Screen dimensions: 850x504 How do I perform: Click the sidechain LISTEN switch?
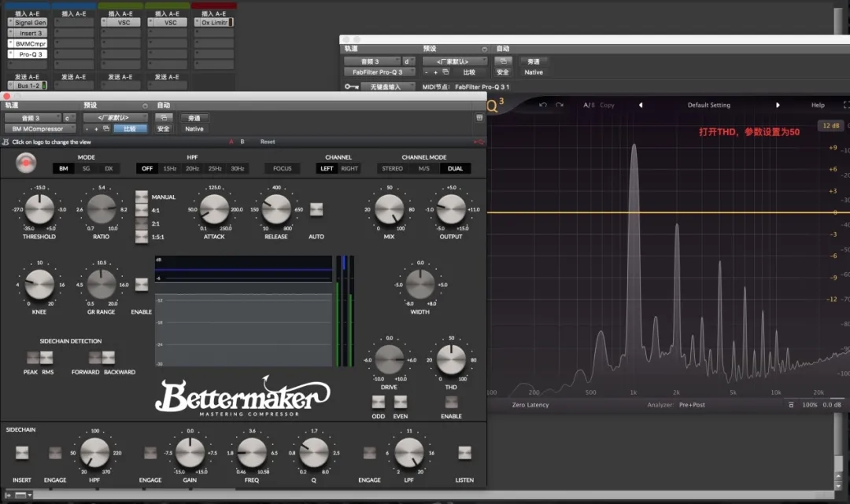464,453
